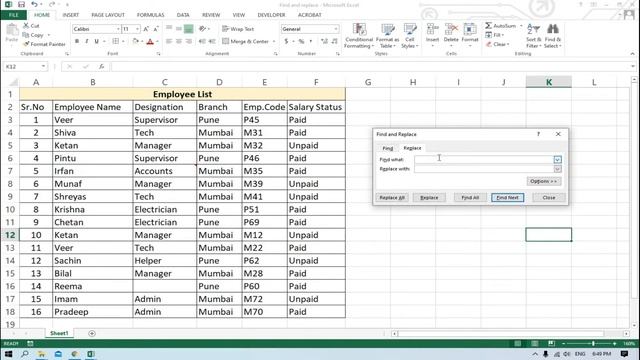Open the FILE tab
This screenshot has height=360, width=640.
click(x=13, y=15)
